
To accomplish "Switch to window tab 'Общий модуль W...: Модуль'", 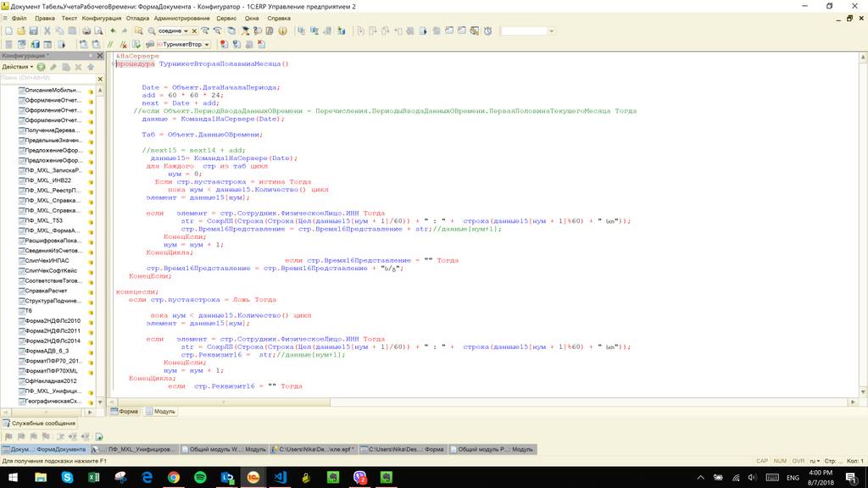I will (x=224, y=449).
